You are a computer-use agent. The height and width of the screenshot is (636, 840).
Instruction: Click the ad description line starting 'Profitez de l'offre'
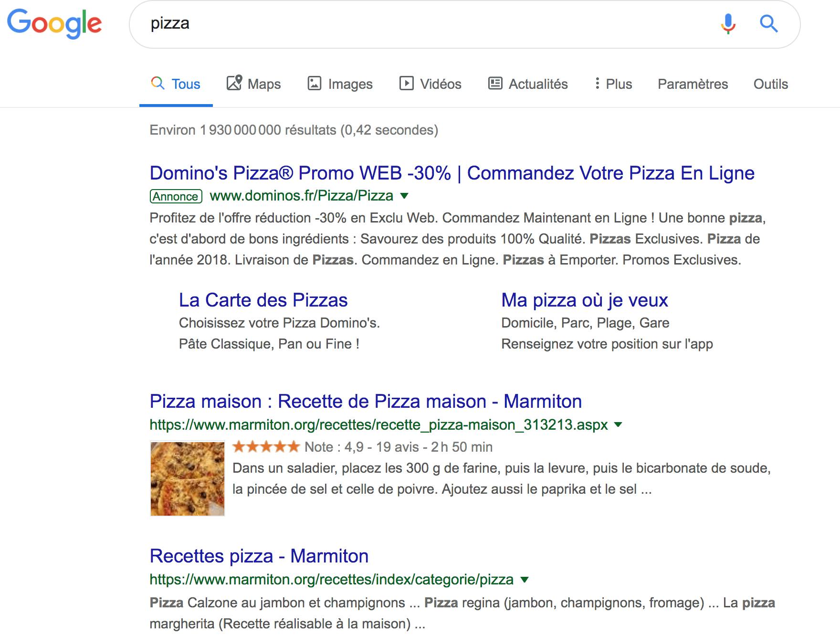(x=458, y=218)
